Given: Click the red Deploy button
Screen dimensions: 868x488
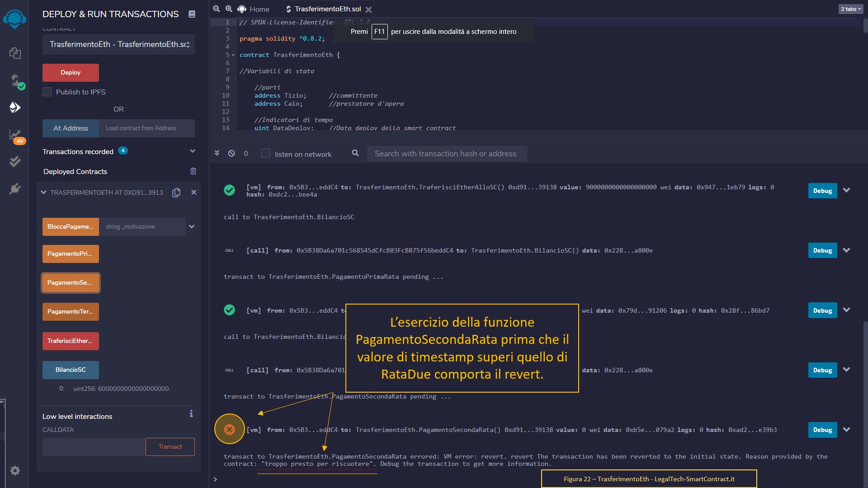Looking at the screenshot, I should pos(71,72).
